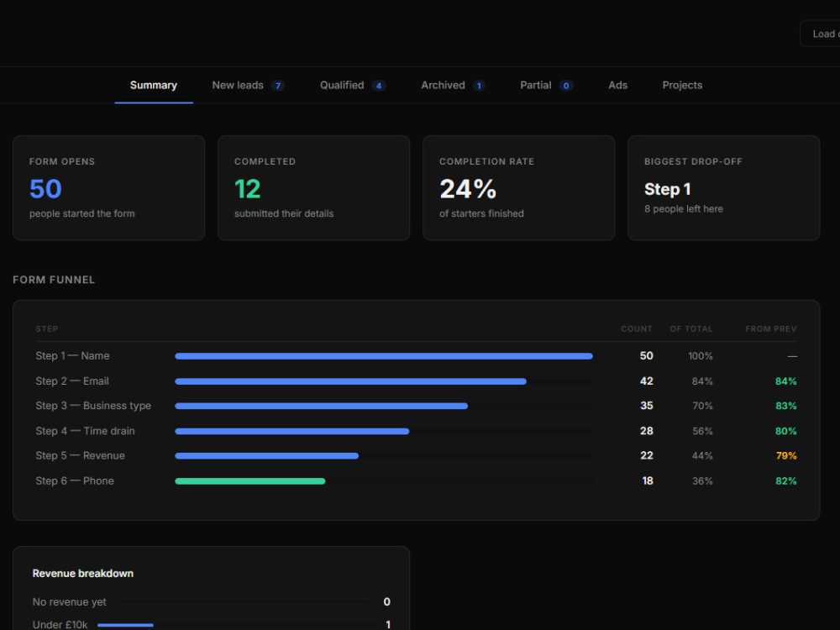Open the New leads tab
The image size is (840, 630).
point(248,85)
